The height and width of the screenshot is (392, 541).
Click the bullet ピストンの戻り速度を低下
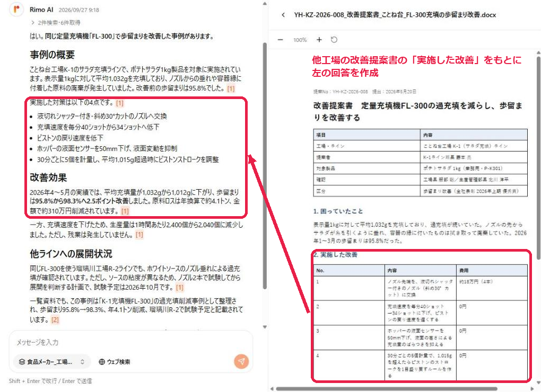(70, 138)
